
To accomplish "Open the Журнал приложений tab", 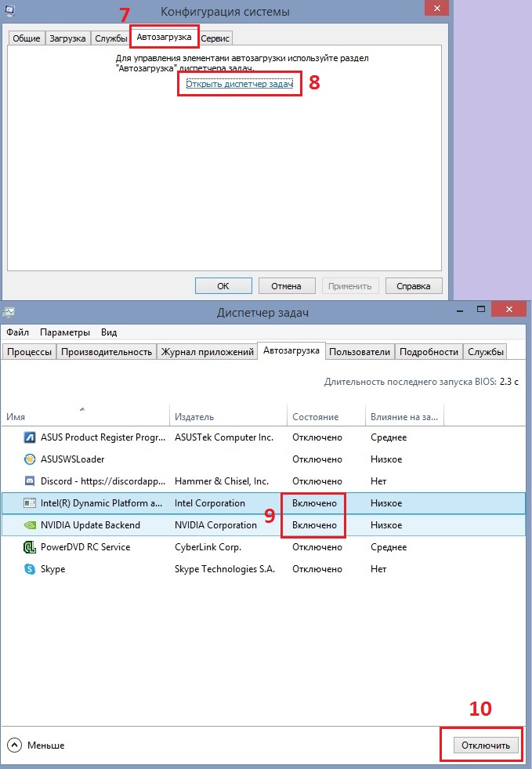I will point(208,352).
